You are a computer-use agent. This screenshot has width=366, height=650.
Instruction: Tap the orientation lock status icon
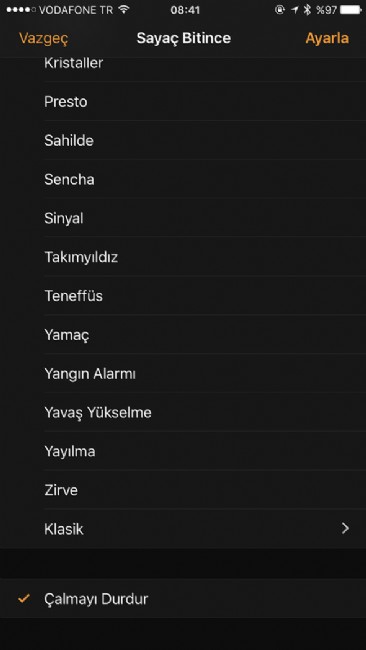pos(280,10)
